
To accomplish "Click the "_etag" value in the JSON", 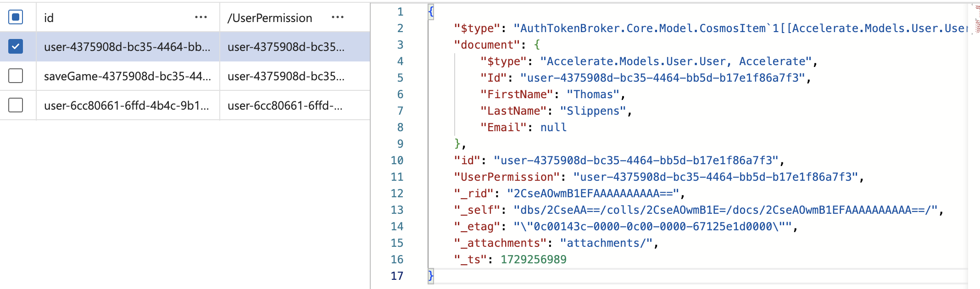I will [x=652, y=227].
